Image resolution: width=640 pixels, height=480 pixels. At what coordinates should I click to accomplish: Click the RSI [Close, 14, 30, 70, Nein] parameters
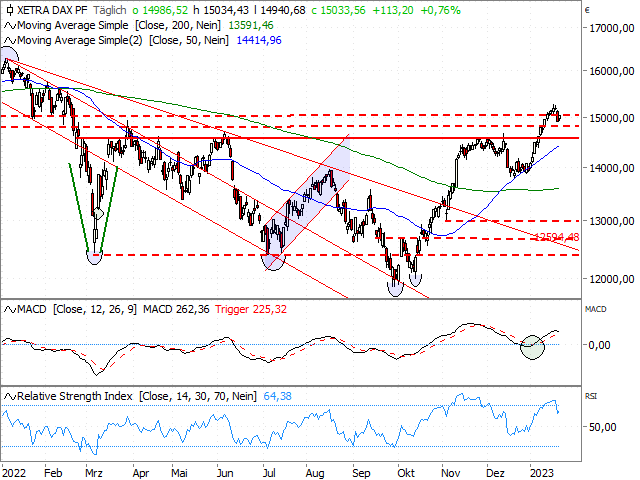[x=198, y=396]
